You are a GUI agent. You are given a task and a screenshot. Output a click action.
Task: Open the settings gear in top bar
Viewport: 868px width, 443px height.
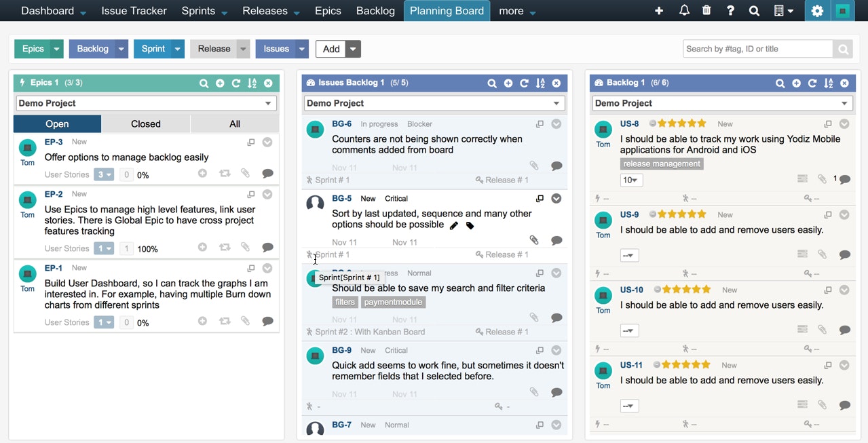[x=817, y=11]
